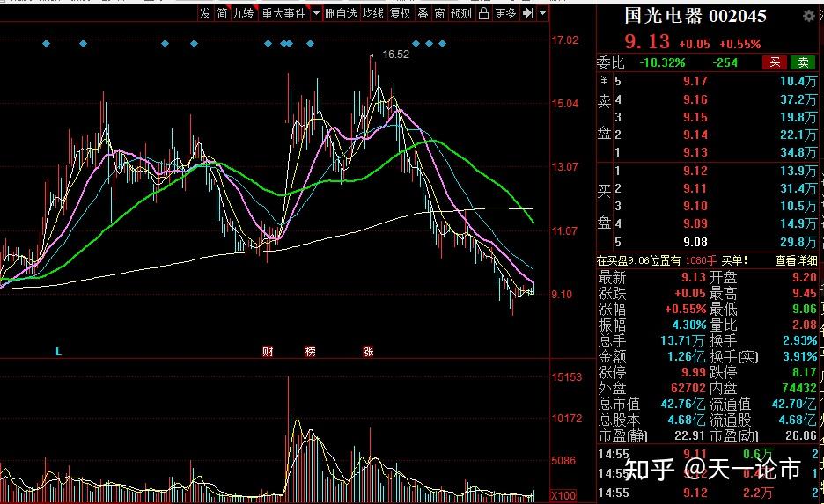Viewport: 824px width, 504px height.
Task: Click the red 买 buy button
Action: 774,62
